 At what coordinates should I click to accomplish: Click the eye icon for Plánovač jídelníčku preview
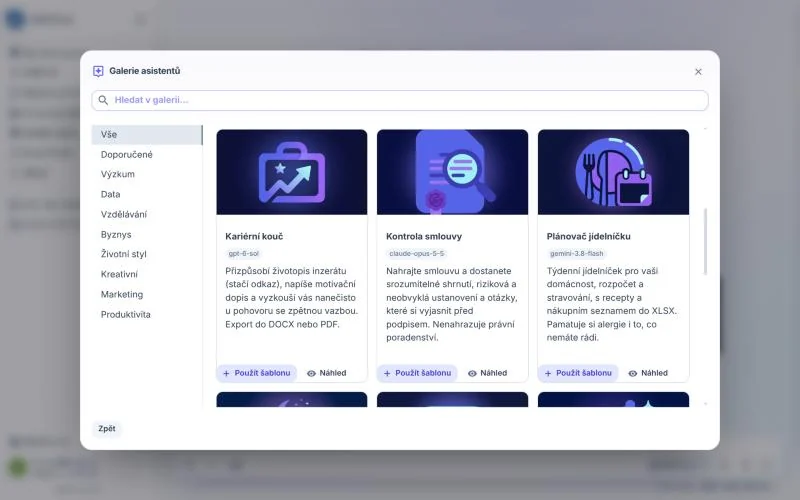click(x=633, y=373)
